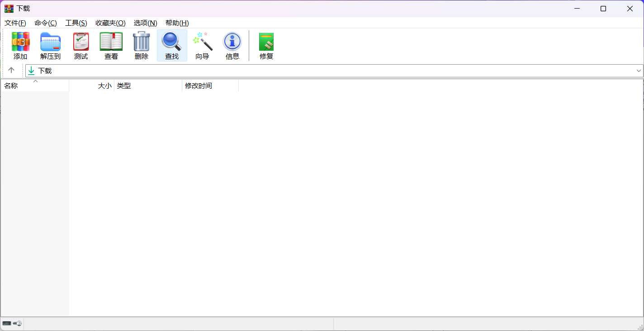
Task: Open the 收藏夹(O) favorites menu
Action: click(x=110, y=23)
